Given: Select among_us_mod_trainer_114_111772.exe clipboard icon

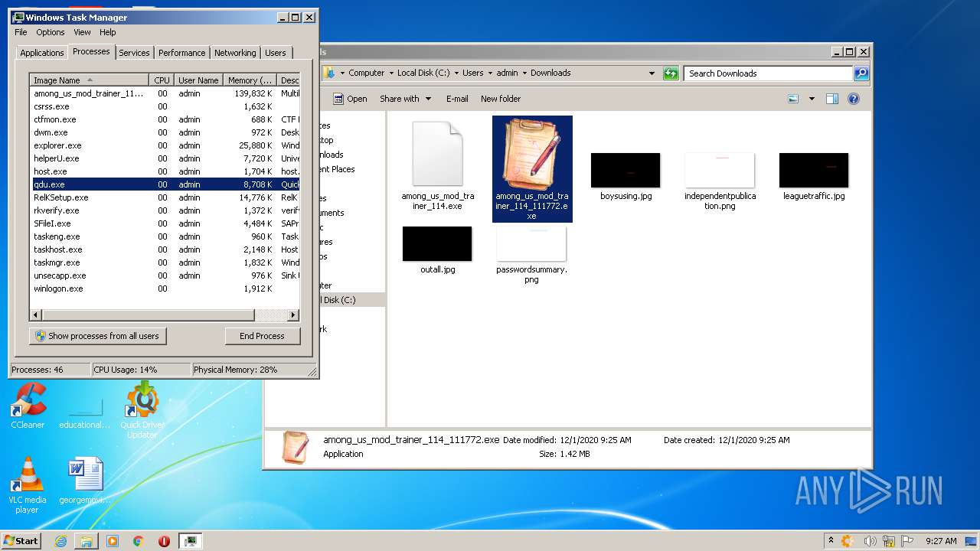Looking at the screenshot, I should [x=532, y=154].
